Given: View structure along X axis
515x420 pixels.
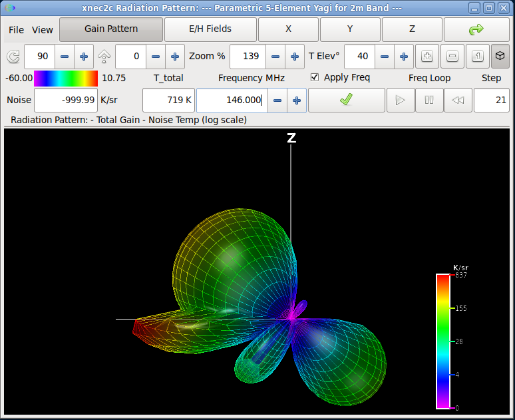Looking at the screenshot, I should 288,29.
